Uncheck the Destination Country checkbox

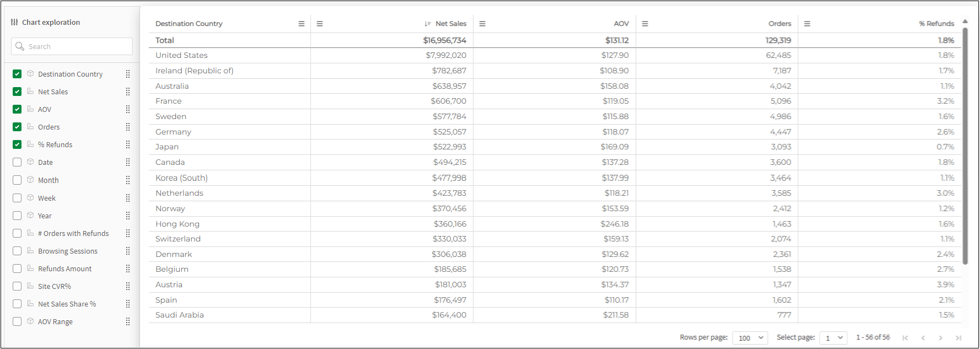tap(17, 74)
